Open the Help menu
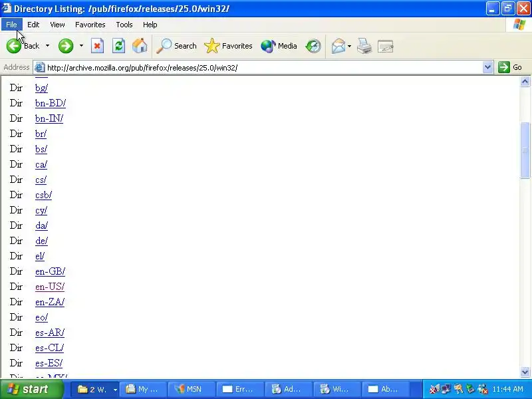 point(150,25)
